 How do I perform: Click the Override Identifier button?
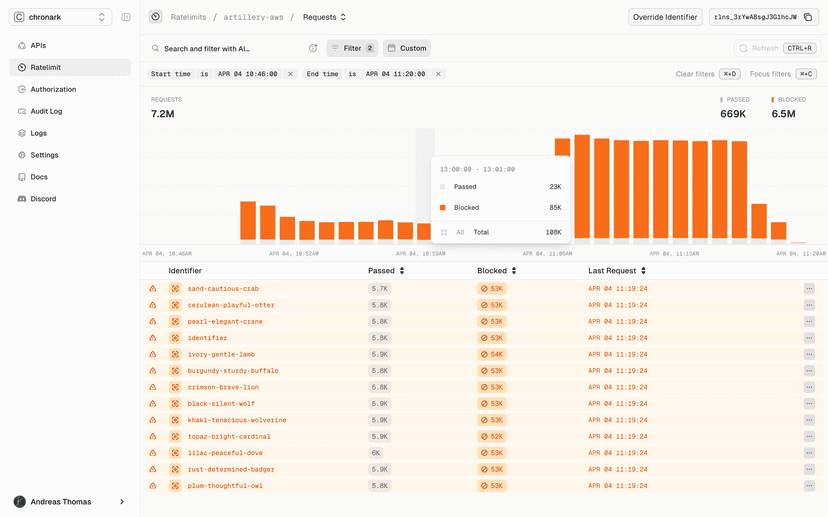coord(665,17)
